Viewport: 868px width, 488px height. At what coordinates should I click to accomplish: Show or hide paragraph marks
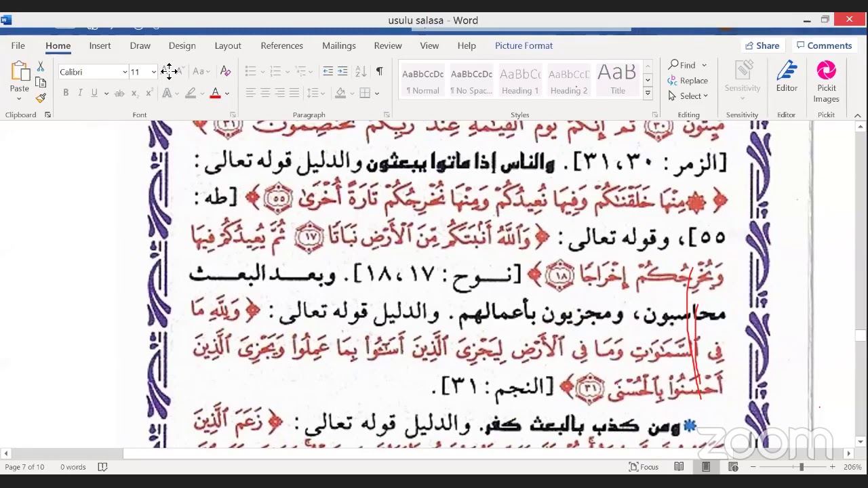pyautogui.click(x=379, y=71)
